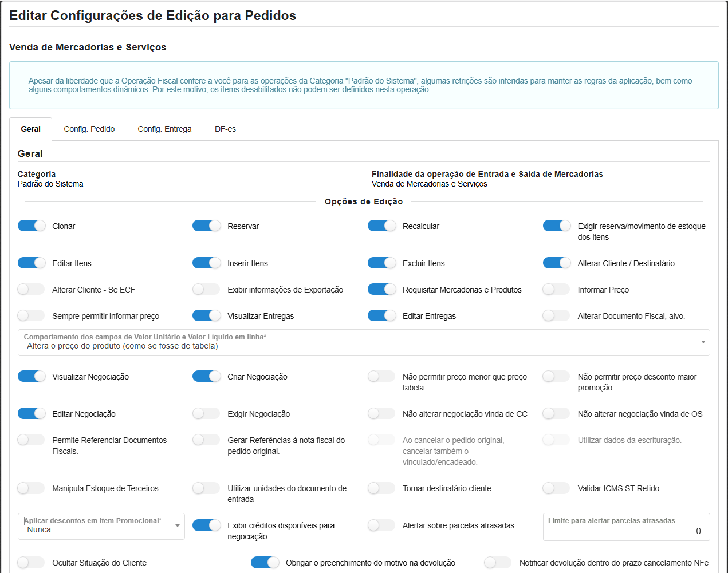Viewport: 728px width, 573px height.
Task: Disable the Editar Entregas toggle
Action: pyautogui.click(x=382, y=315)
